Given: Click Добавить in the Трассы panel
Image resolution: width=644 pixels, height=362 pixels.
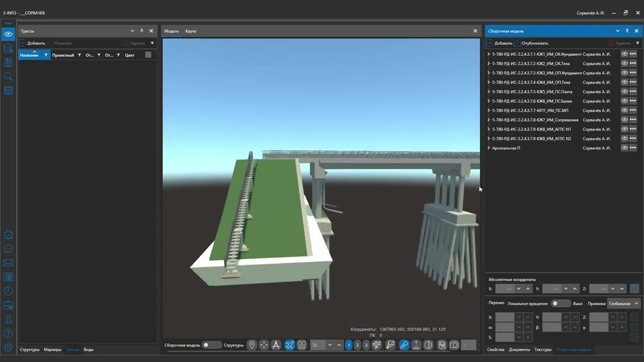Looking at the screenshot, I should [33, 43].
